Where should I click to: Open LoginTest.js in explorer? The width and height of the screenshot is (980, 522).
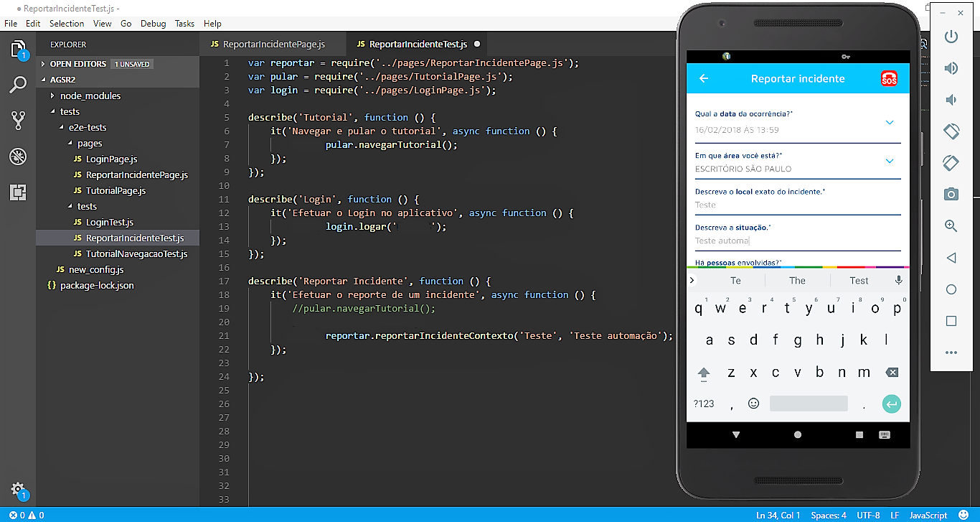coord(109,222)
